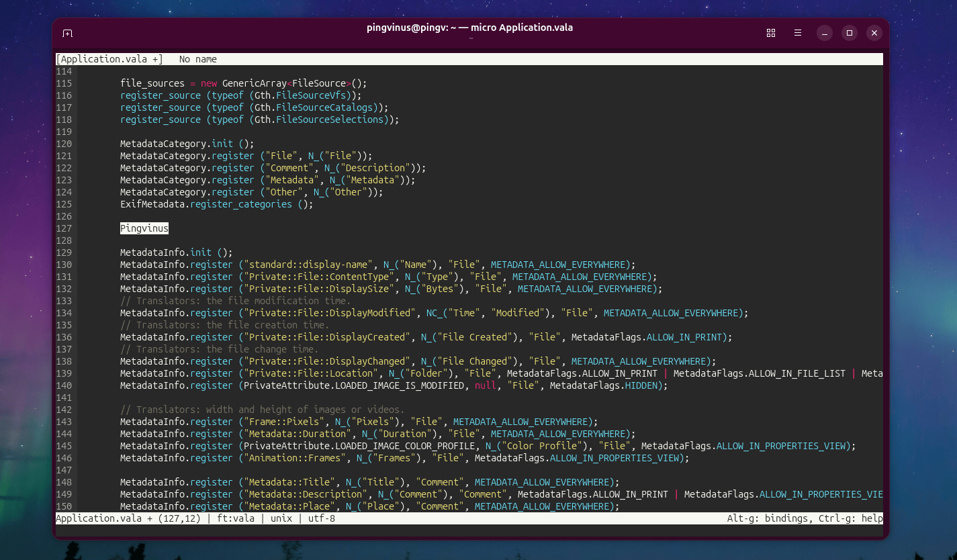Click 'MetadataCategory.init' on line 120
This screenshot has width=957, height=560.
coord(177,144)
